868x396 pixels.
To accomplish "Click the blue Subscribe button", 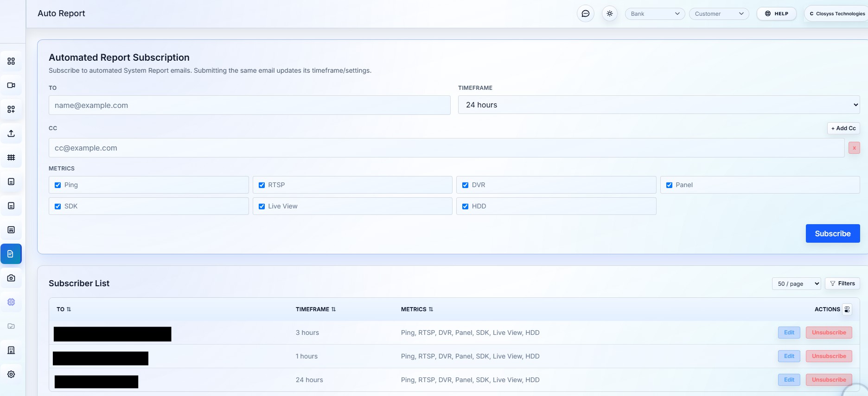I will pos(833,233).
